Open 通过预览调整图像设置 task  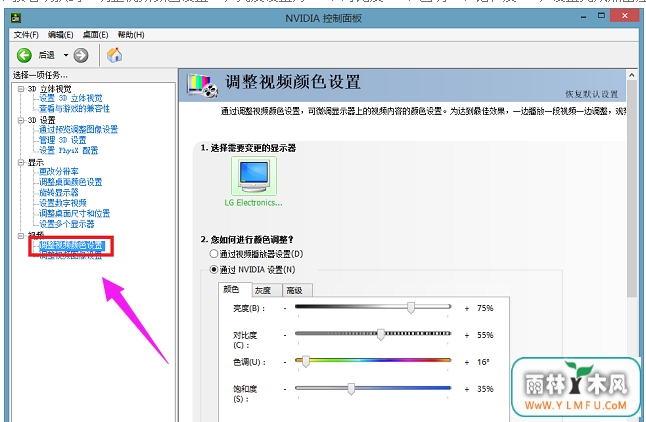78,129
